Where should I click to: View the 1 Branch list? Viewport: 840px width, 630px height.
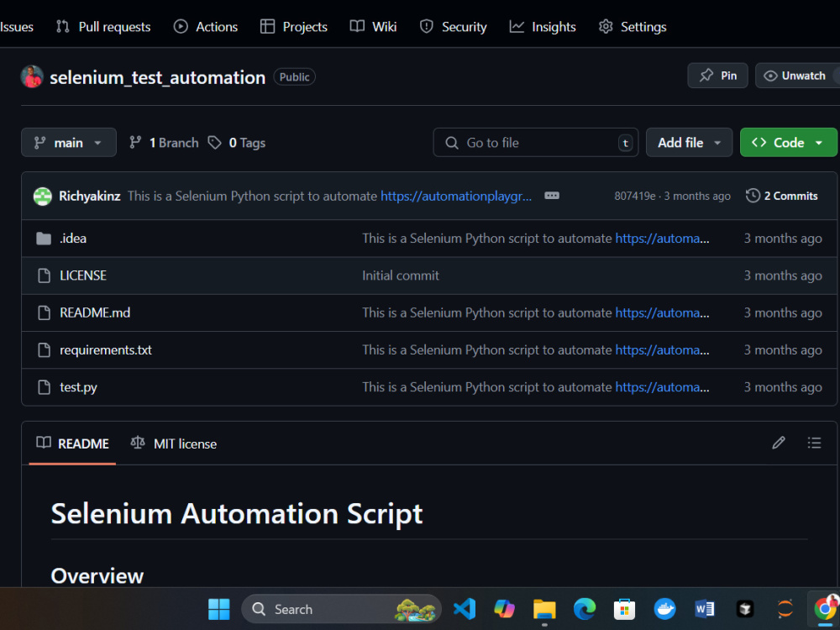[164, 143]
